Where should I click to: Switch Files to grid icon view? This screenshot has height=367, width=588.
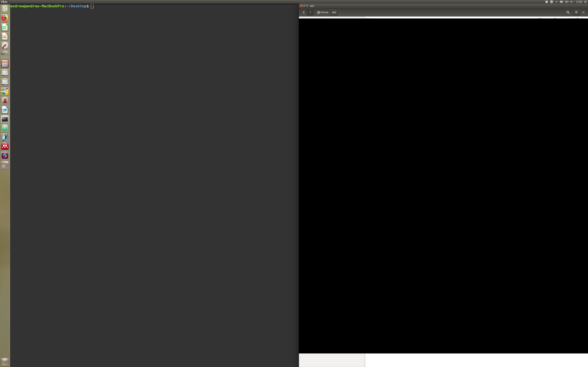pos(583,12)
